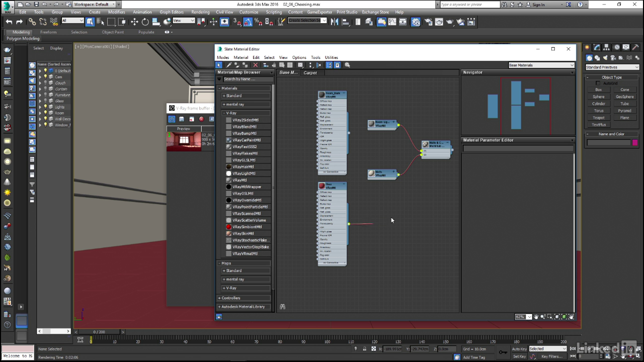
Task: Click the Undo arrow in main toolbar
Action: [9, 22]
